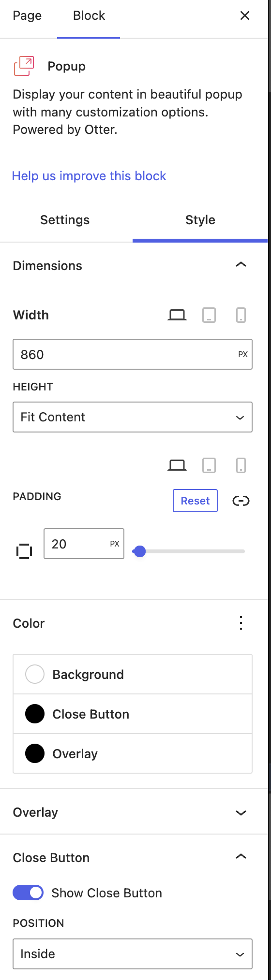271x980 pixels.
Task: Click the Popup block icon
Action: pos(24,66)
